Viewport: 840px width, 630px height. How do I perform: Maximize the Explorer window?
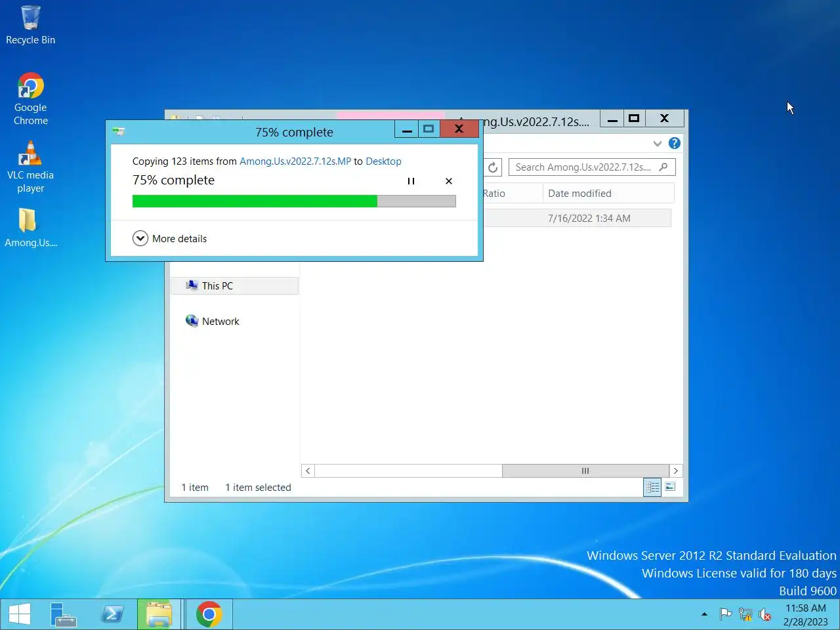pyautogui.click(x=634, y=119)
